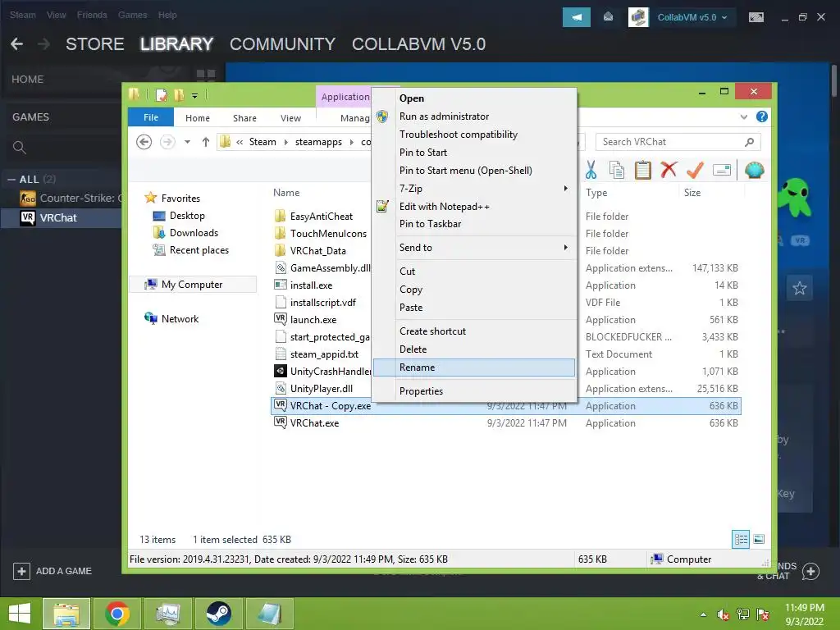The height and width of the screenshot is (630, 840).
Task: Open Steam inbox envelope icon
Action: click(x=608, y=17)
